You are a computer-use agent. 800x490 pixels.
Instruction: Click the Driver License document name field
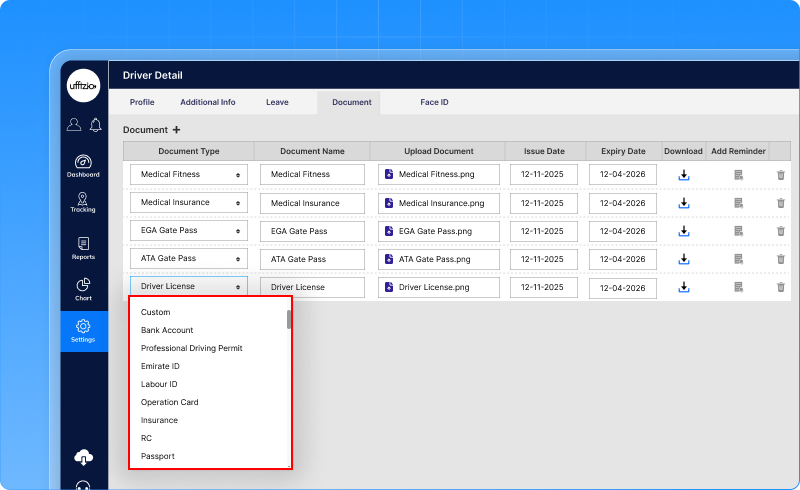[x=312, y=287]
